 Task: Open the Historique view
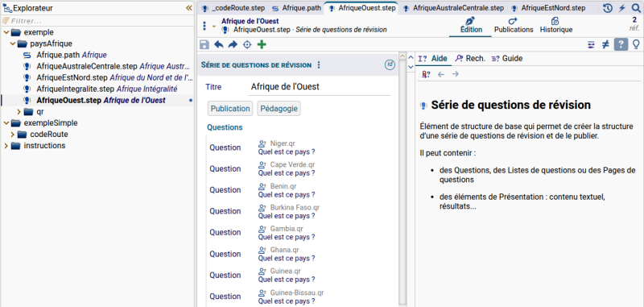tap(556, 26)
